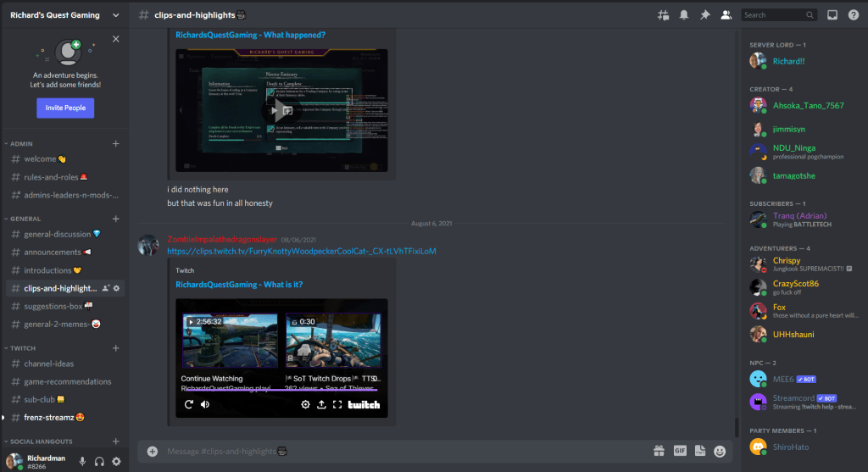The width and height of the screenshot is (868, 472).
Task: Open the clips.twitch.tv link in message
Action: [x=301, y=252]
